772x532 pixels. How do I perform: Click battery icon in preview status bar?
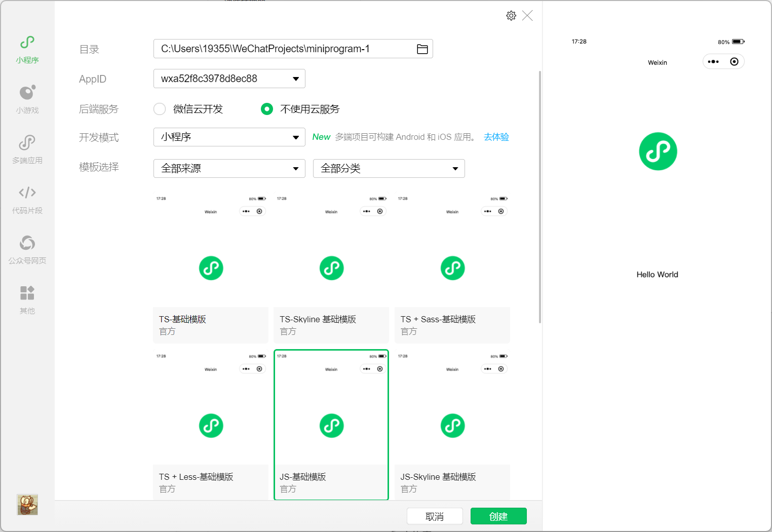[738, 42]
